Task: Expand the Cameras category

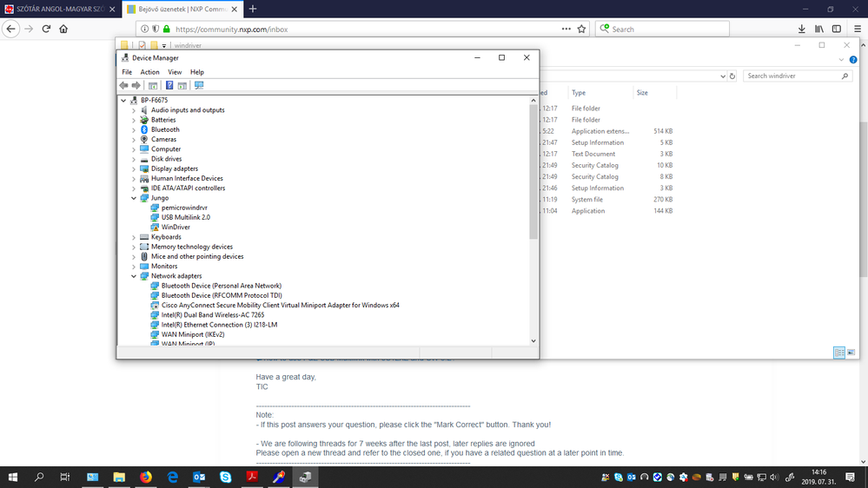Action: click(134, 140)
